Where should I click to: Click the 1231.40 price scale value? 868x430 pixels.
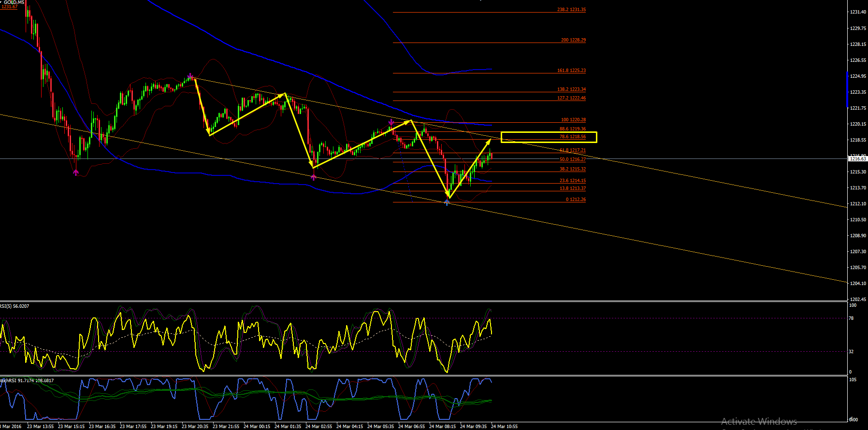pyautogui.click(x=858, y=12)
